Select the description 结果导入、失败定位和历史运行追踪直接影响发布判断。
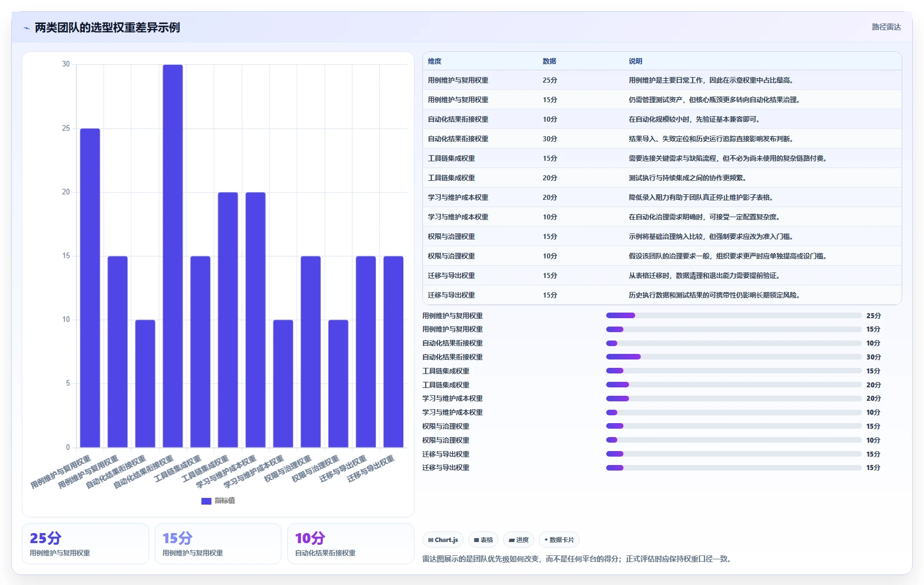This screenshot has height=585, width=924. [712, 139]
